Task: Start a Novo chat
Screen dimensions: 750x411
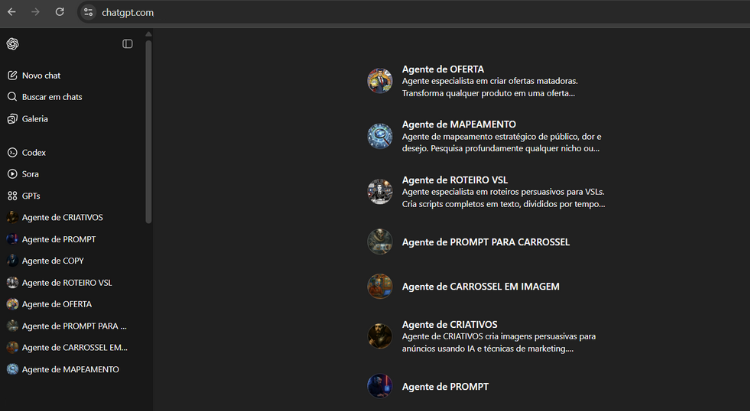Action: (41, 75)
